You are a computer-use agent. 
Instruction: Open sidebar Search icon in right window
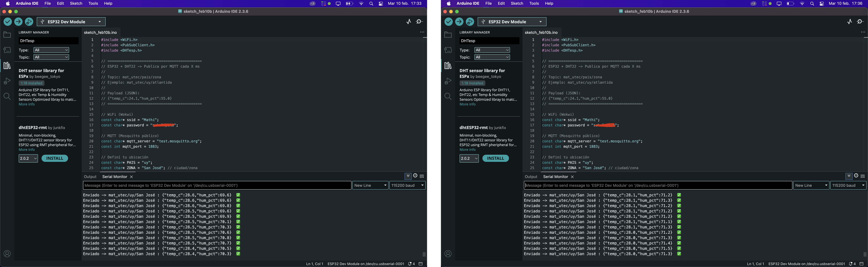point(448,96)
